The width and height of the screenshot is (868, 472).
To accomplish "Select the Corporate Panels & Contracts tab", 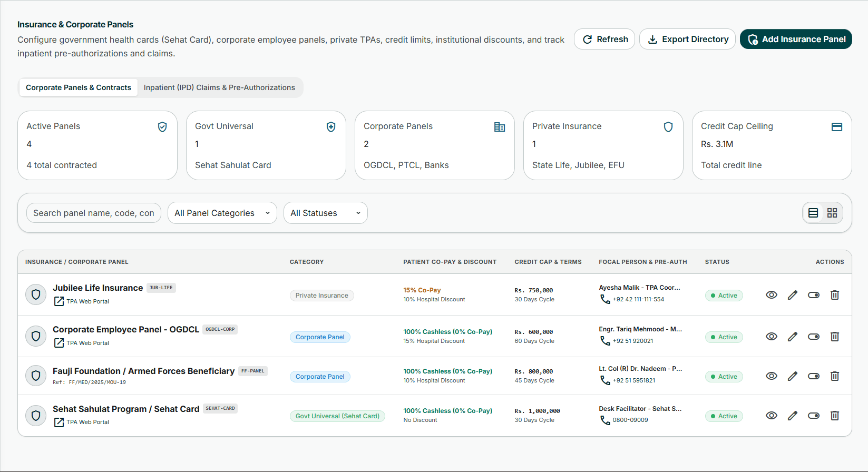I will click(x=79, y=87).
